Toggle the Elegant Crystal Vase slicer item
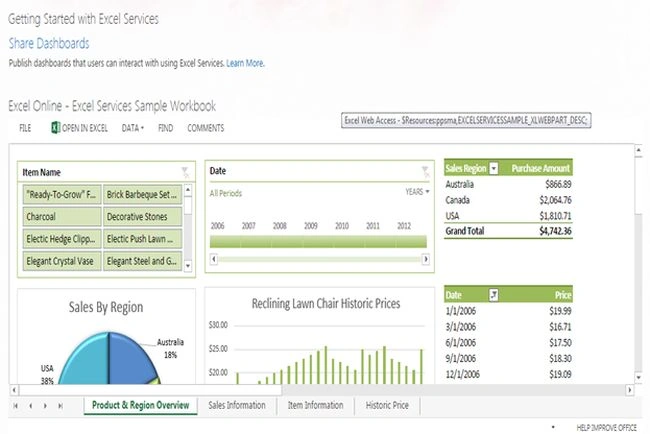The width and height of the screenshot is (650, 434). pyautogui.click(x=62, y=262)
